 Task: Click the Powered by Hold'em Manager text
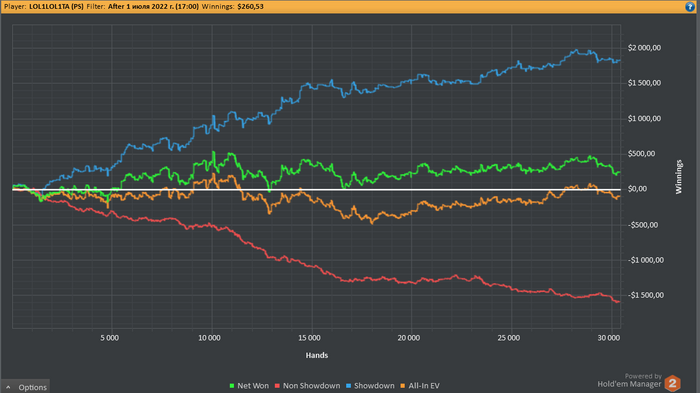pyautogui.click(x=629, y=380)
